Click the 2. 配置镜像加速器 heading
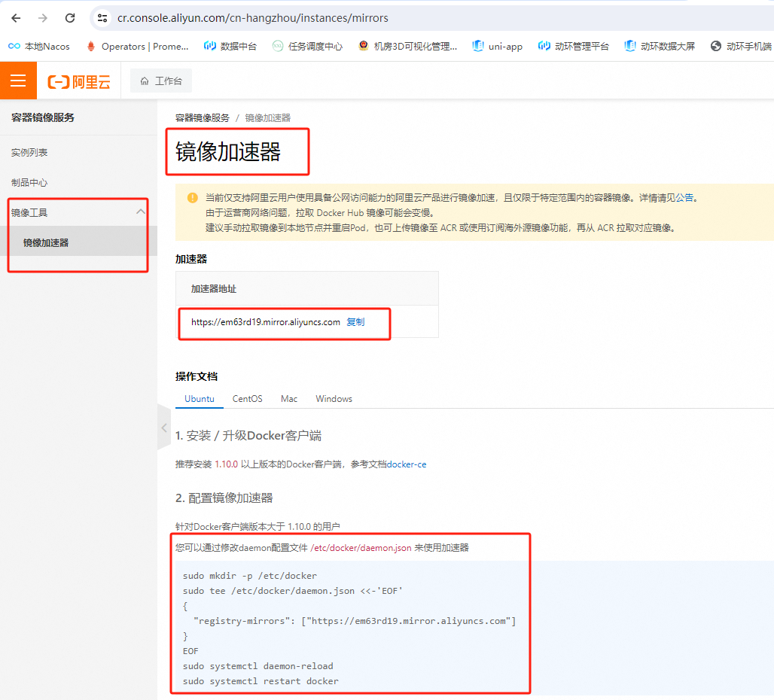 224,498
